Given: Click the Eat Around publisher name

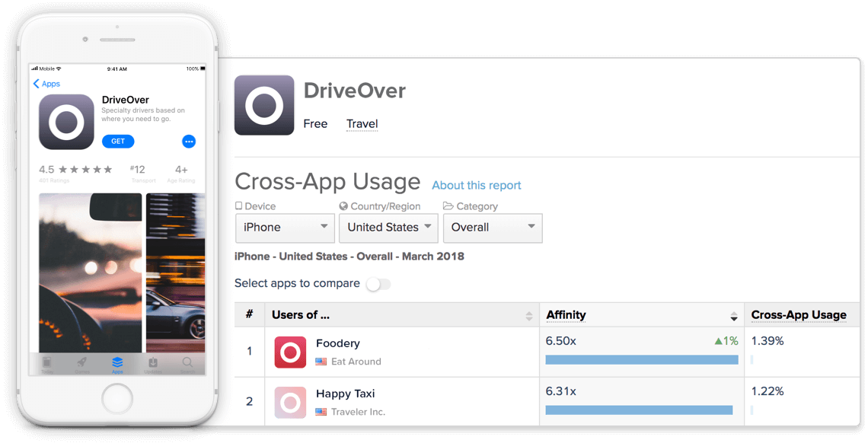Looking at the screenshot, I should [356, 362].
